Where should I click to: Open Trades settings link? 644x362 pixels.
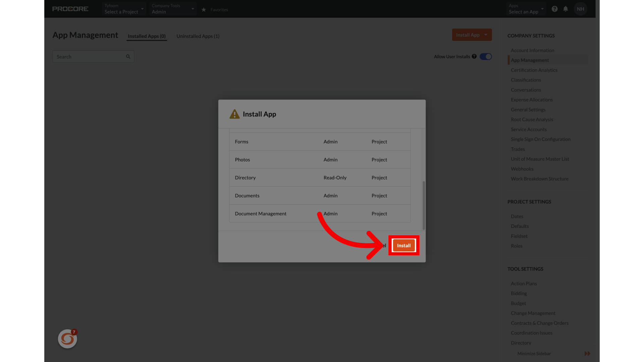coord(518,149)
